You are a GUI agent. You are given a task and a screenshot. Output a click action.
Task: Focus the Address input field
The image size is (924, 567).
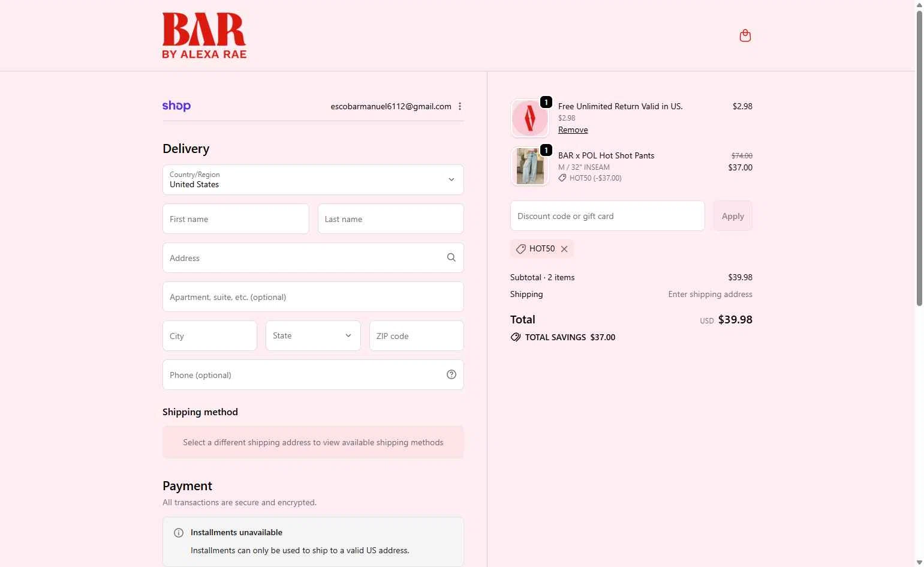(313, 257)
